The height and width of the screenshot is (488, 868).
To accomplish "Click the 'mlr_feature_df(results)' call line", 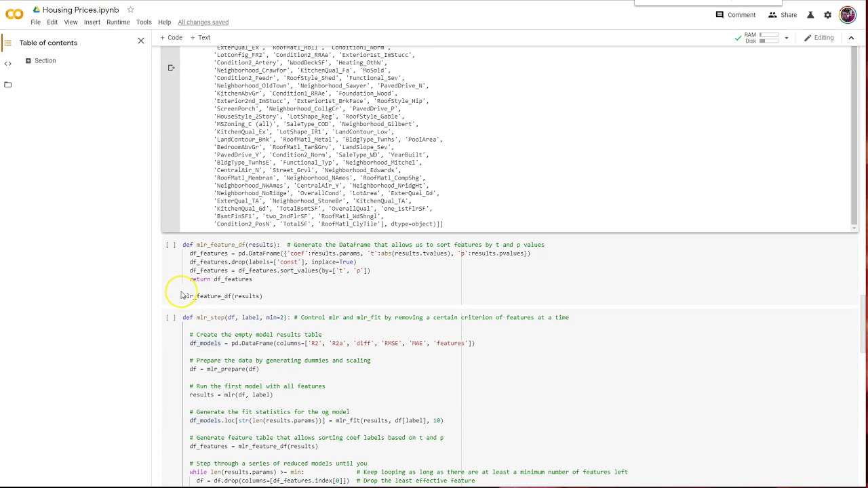I will pyautogui.click(x=222, y=296).
